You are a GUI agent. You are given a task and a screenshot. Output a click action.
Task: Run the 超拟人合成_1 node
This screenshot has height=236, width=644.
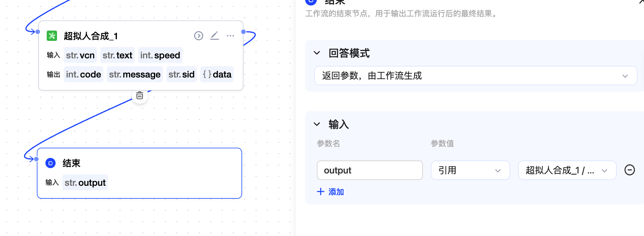pyautogui.click(x=199, y=36)
